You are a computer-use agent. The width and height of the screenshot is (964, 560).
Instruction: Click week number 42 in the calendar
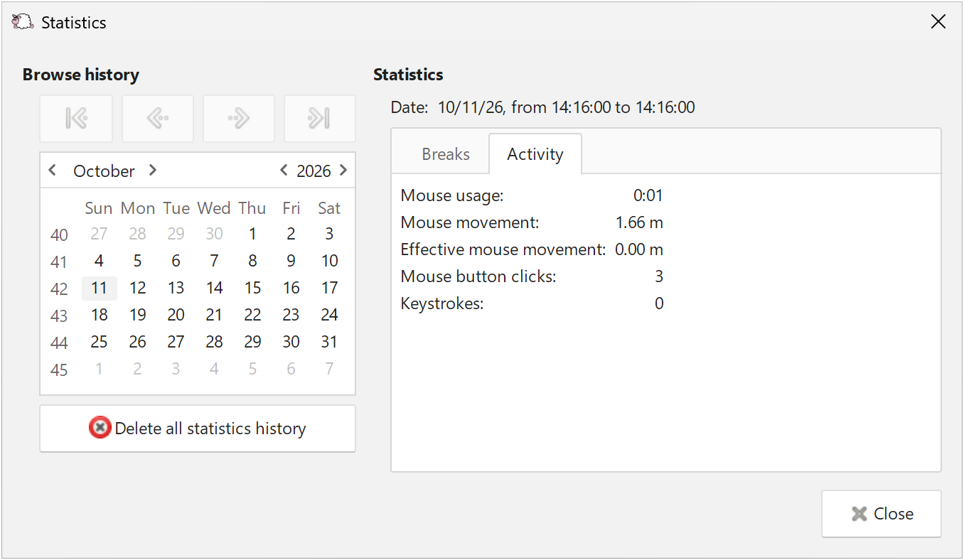60,289
